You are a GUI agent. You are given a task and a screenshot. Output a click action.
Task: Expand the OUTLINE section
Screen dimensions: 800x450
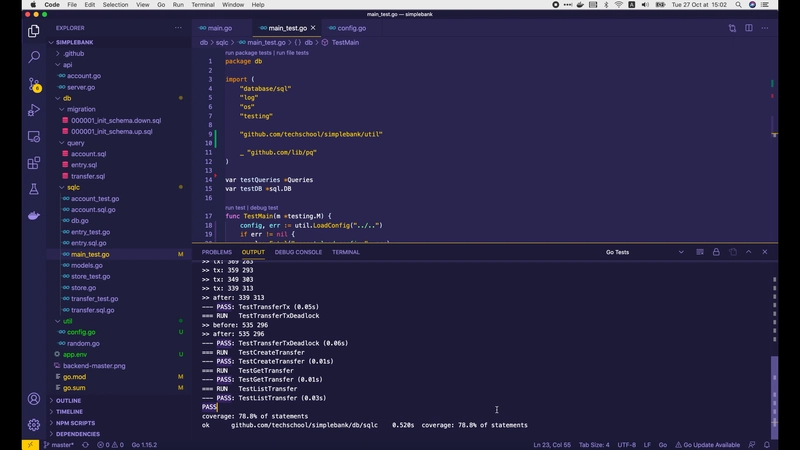point(69,400)
